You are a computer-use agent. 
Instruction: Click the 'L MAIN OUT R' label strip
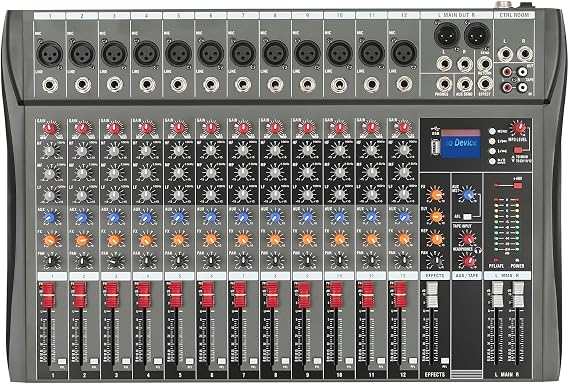click(457, 15)
